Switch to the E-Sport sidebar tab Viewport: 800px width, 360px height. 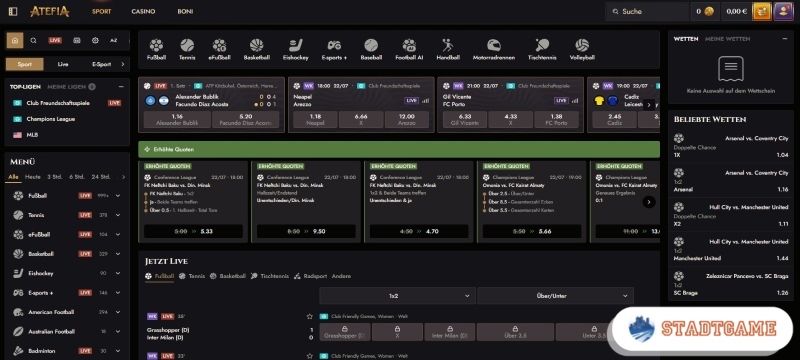coord(102,64)
